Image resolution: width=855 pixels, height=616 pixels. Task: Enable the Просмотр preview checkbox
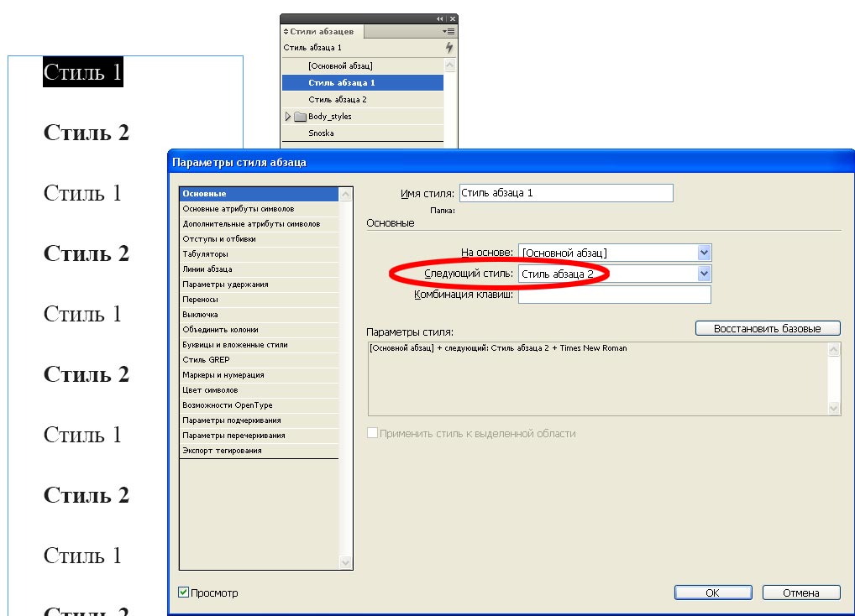(184, 593)
